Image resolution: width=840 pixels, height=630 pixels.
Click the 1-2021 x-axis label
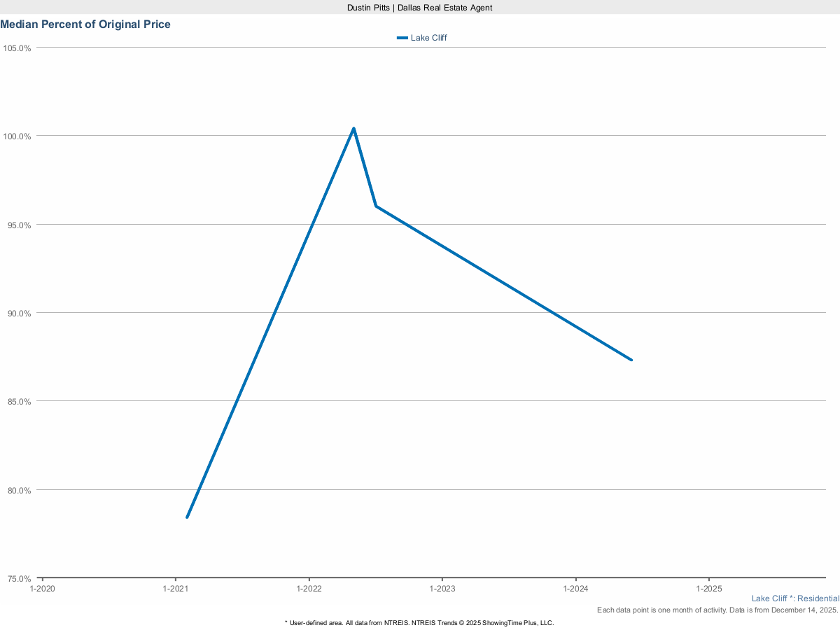tap(175, 589)
